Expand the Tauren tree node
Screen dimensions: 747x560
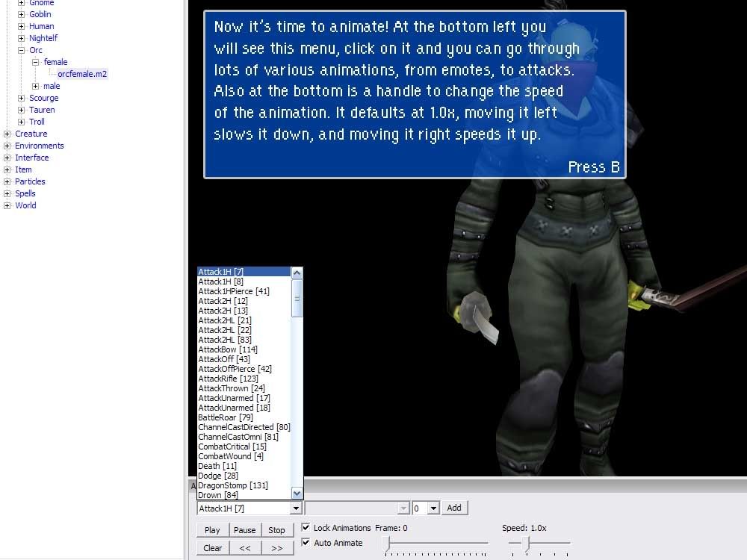coord(21,110)
